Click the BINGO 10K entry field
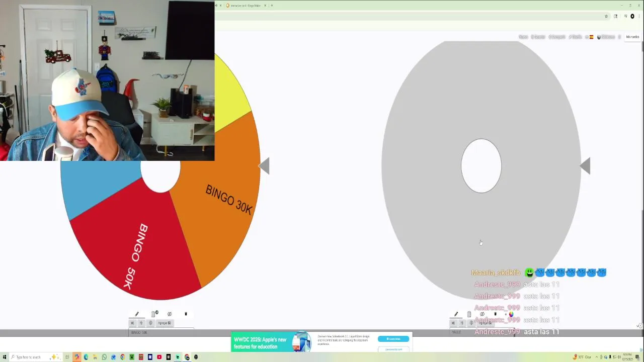644x362 pixels. 161,332
